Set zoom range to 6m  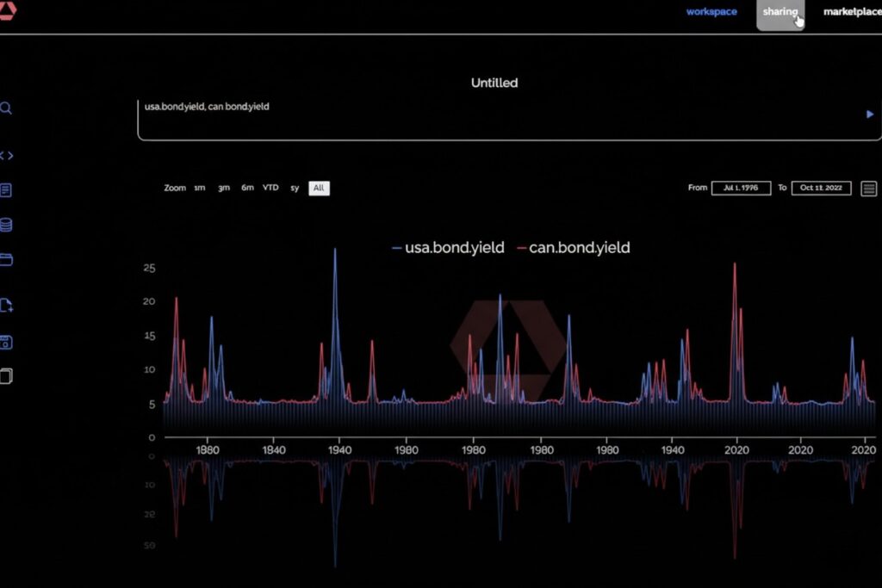pos(247,188)
